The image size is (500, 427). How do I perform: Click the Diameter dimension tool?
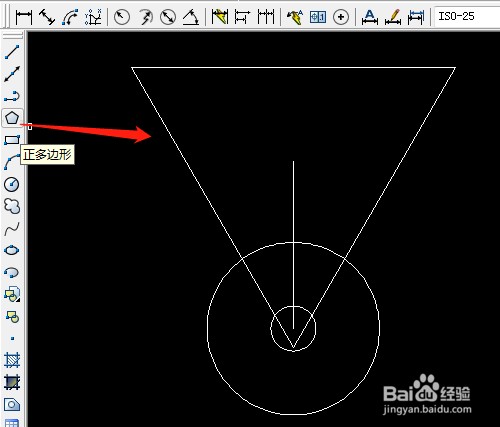click(x=168, y=17)
